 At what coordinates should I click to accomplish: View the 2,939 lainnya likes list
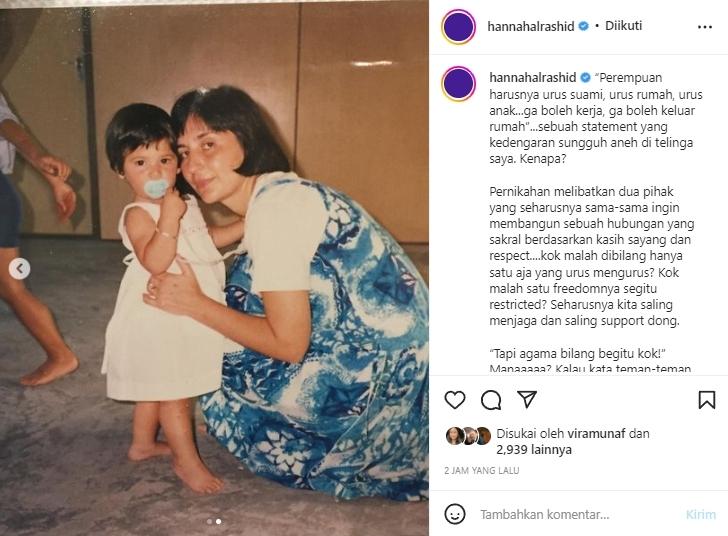(x=534, y=450)
